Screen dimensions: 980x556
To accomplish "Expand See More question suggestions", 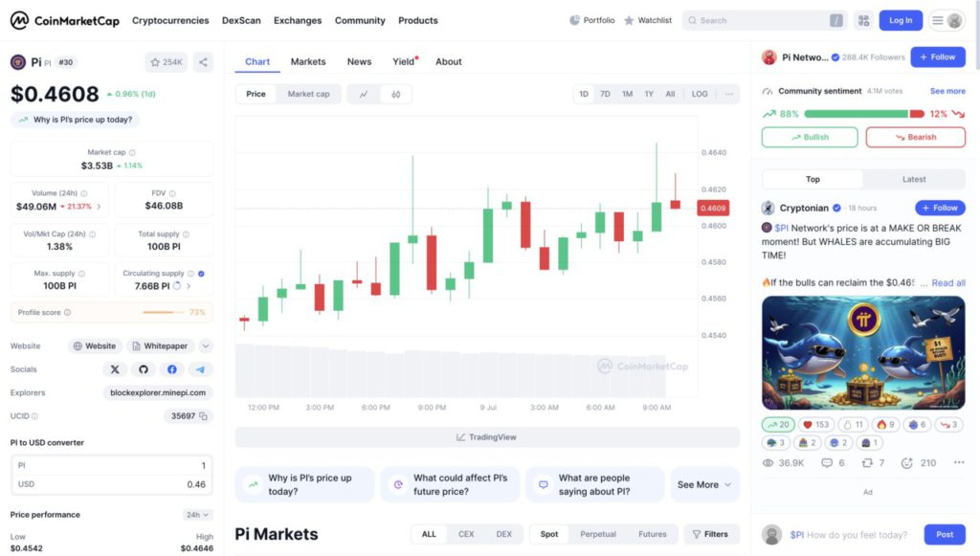I will pos(704,485).
